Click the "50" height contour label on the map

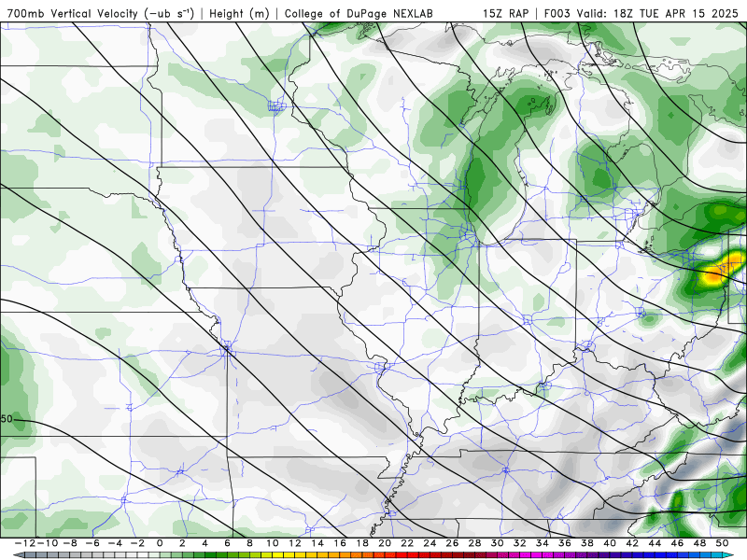7,419
